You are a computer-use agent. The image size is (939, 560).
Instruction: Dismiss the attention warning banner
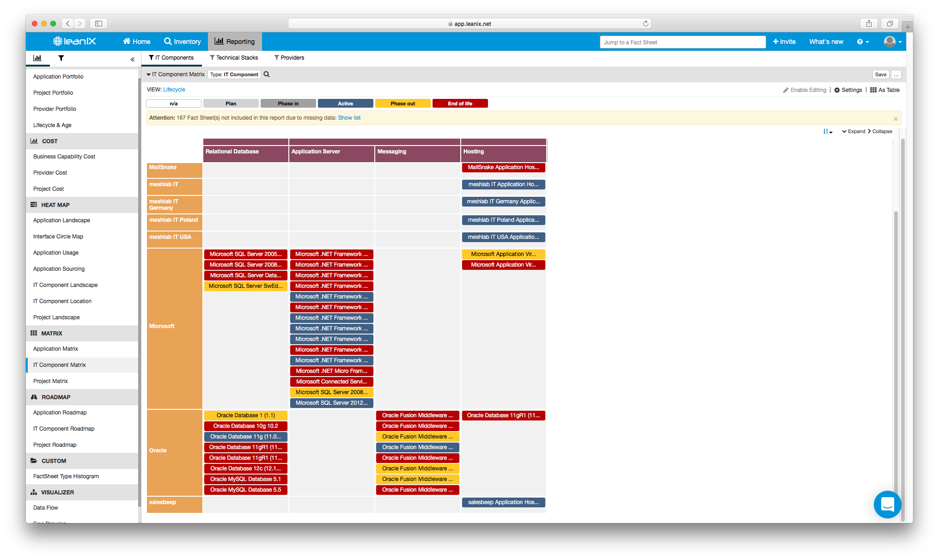(896, 119)
